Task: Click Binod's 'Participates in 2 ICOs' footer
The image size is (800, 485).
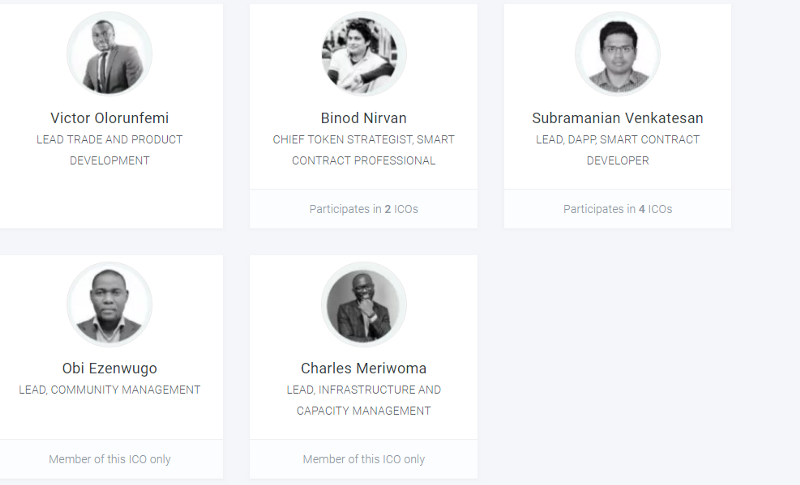Action: point(363,209)
